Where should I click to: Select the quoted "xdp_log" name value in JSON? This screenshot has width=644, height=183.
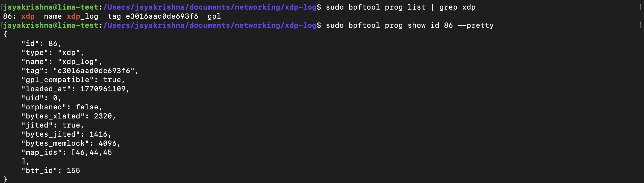[78, 62]
